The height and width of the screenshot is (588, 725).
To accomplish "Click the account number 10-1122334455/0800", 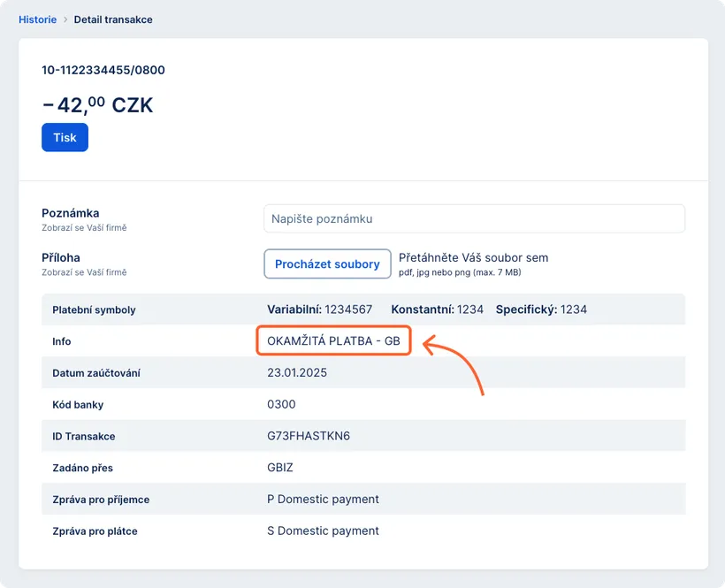I will click(x=102, y=70).
